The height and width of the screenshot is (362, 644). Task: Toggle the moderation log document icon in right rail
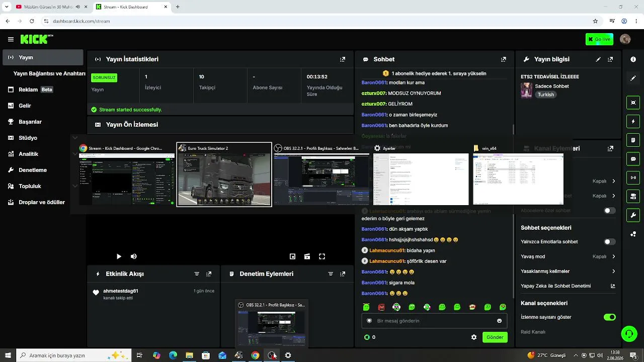point(633,140)
